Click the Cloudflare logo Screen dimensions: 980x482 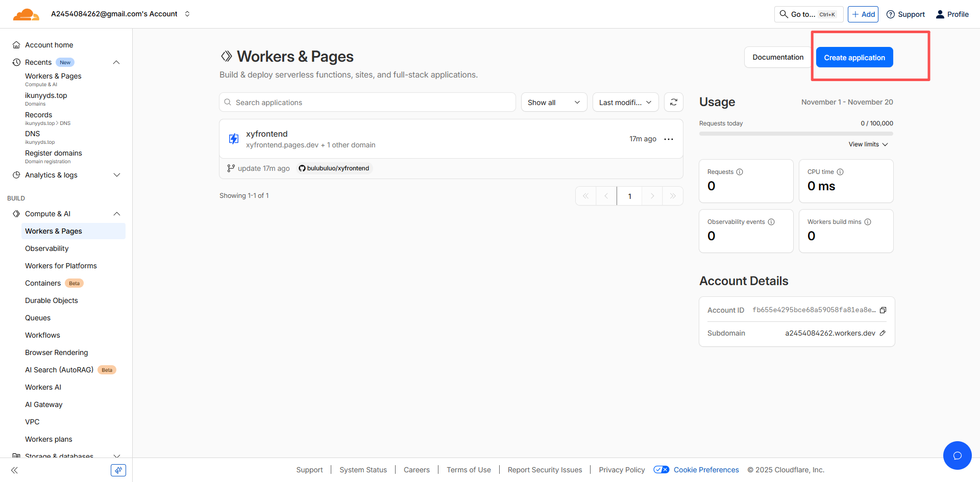(x=26, y=14)
